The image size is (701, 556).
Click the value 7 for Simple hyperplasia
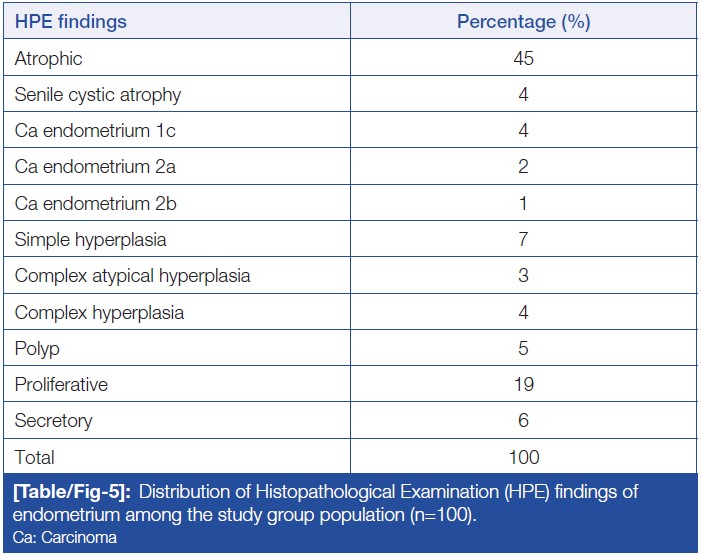[x=523, y=240]
